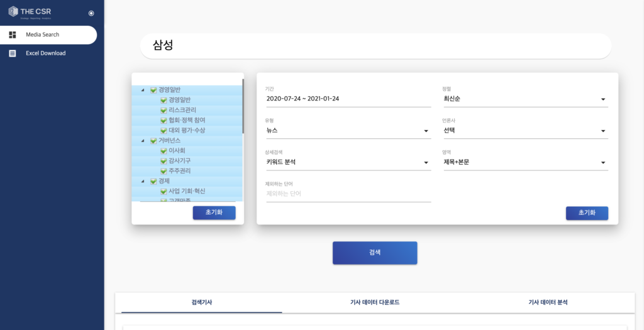Toggle the 주주권리 checkbox
The height and width of the screenshot is (330, 644).
pos(164,171)
